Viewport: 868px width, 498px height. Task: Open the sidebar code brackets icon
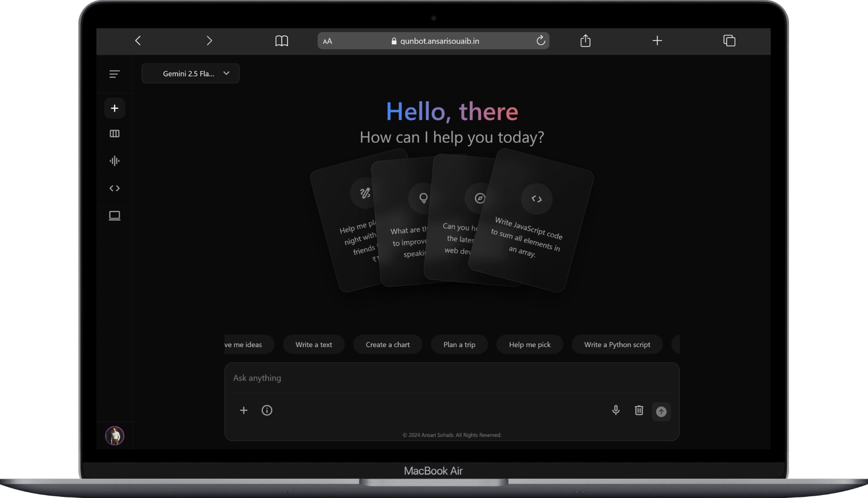[x=115, y=188]
